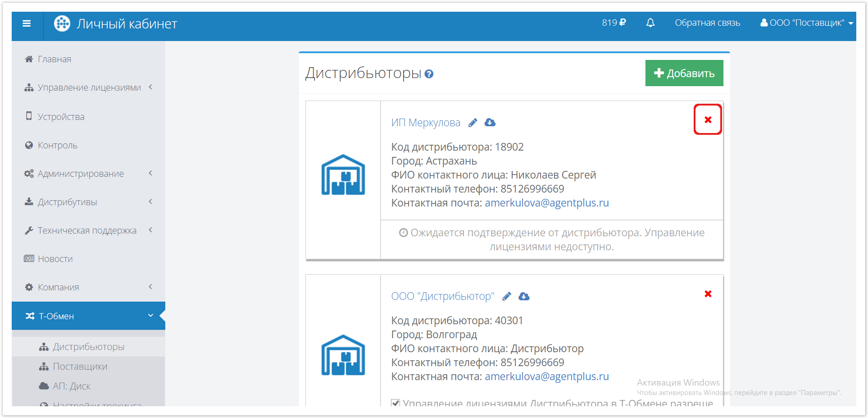
Task: Open notifications bell icon
Action: coord(650,23)
